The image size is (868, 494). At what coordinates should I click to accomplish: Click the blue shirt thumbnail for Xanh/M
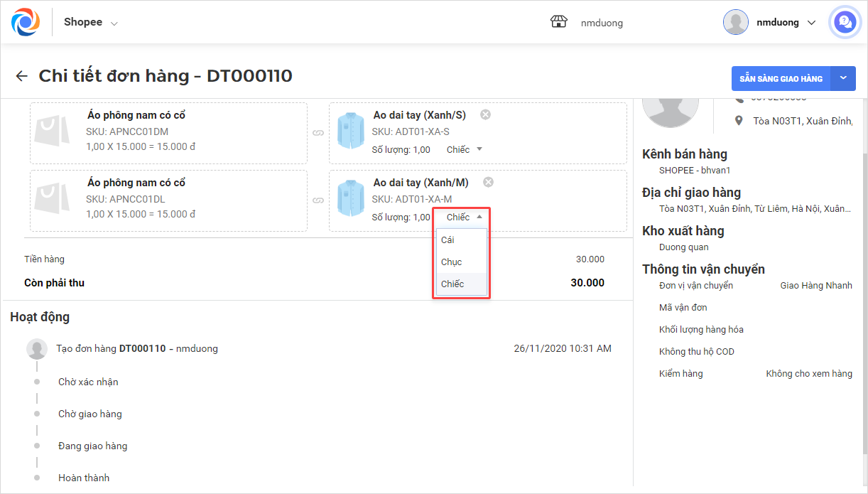pyautogui.click(x=351, y=200)
